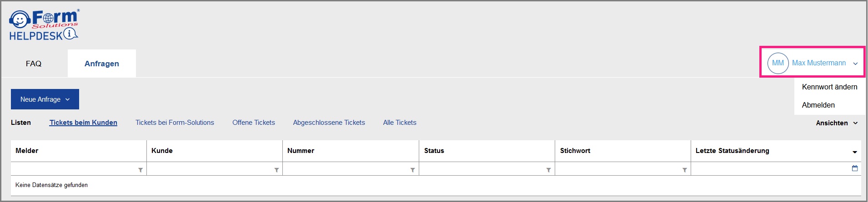Click filter icon in Nummer column
The width and height of the screenshot is (868, 202).
click(x=412, y=170)
